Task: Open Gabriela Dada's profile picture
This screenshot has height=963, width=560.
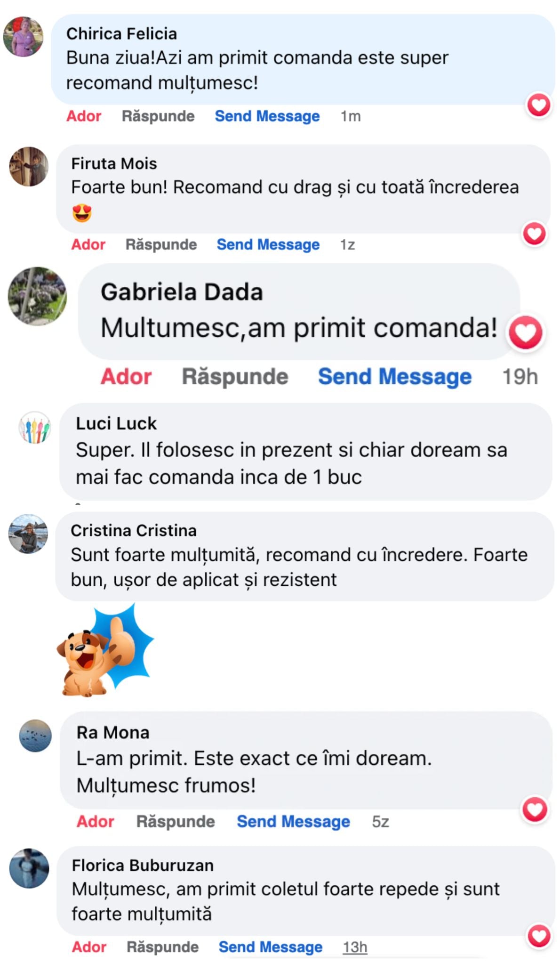Action: [x=38, y=297]
